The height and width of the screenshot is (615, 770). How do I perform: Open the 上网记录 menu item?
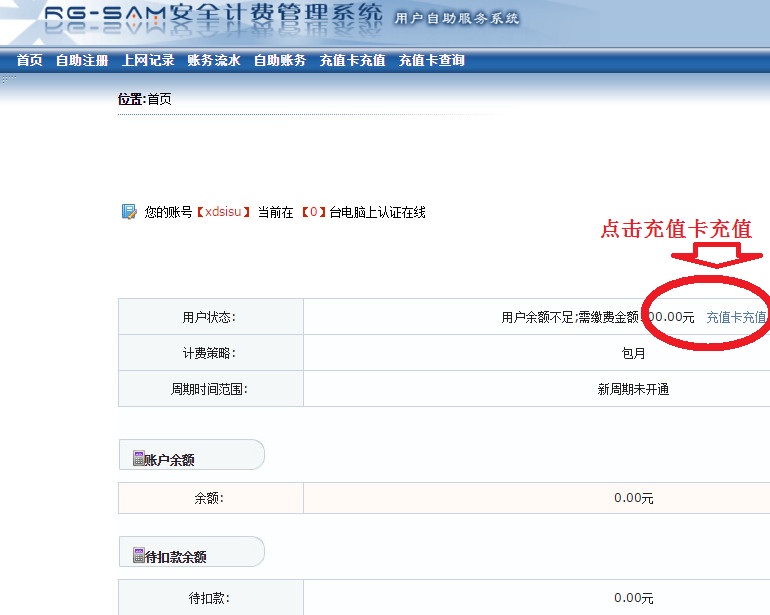(x=148, y=61)
